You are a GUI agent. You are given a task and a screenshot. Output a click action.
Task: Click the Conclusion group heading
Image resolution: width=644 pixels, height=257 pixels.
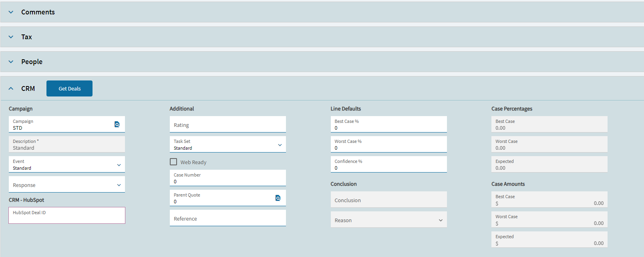(344, 184)
